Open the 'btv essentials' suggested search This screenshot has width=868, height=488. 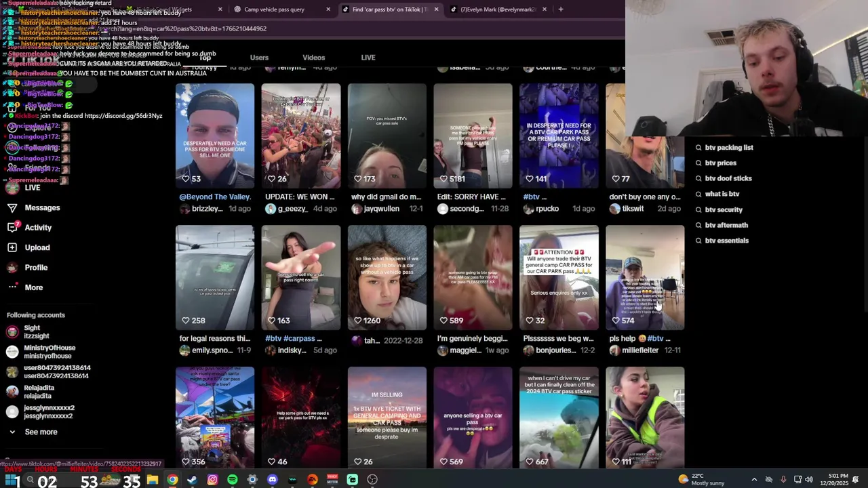[727, 241]
